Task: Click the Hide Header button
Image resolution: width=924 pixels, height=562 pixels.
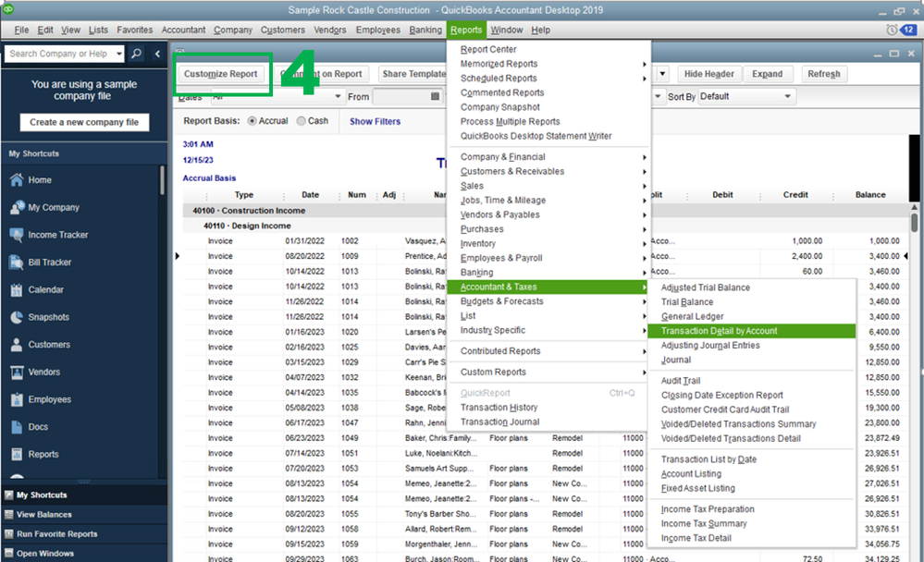Action: tap(708, 74)
